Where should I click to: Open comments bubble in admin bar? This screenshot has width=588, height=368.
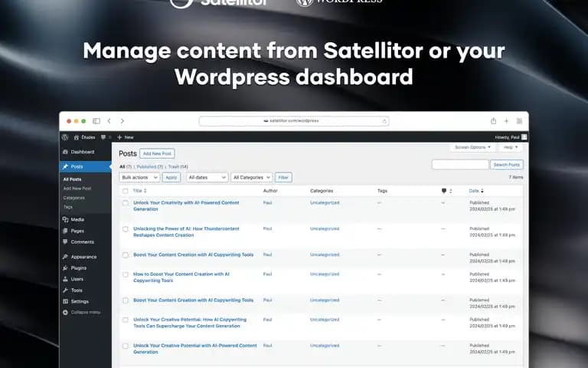click(103, 137)
